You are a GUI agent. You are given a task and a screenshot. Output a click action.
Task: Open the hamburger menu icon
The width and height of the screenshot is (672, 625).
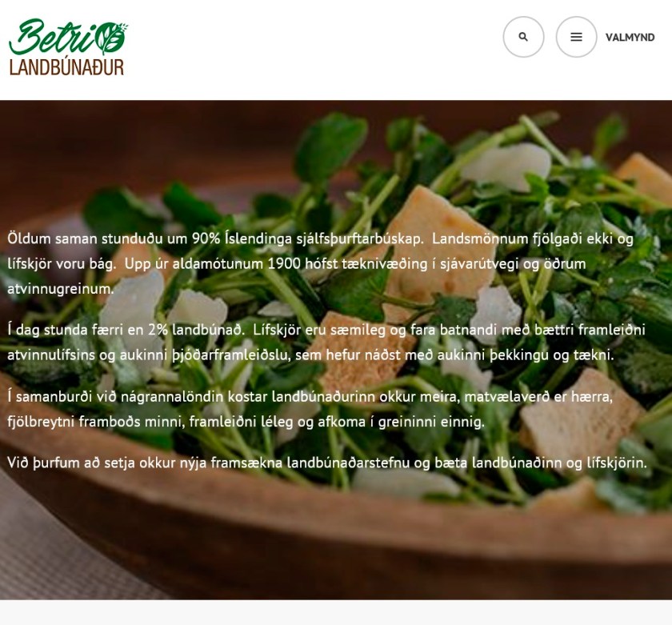(x=577, y=37)
